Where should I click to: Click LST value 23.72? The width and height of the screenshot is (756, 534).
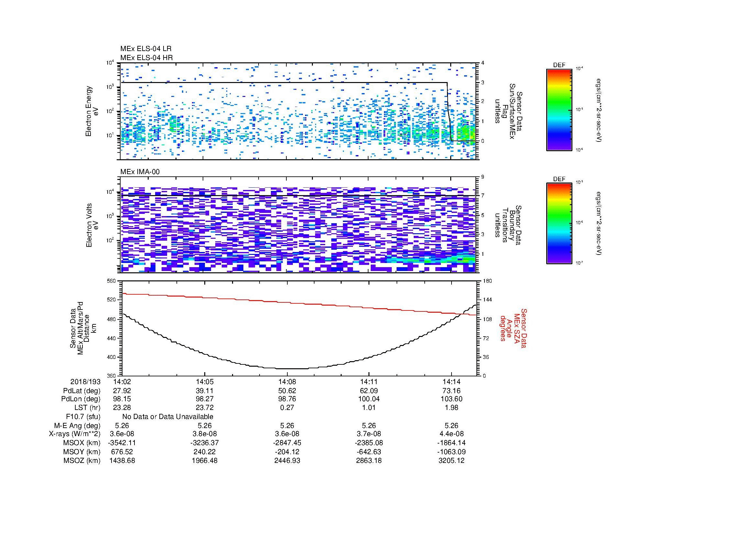point(205,407)
